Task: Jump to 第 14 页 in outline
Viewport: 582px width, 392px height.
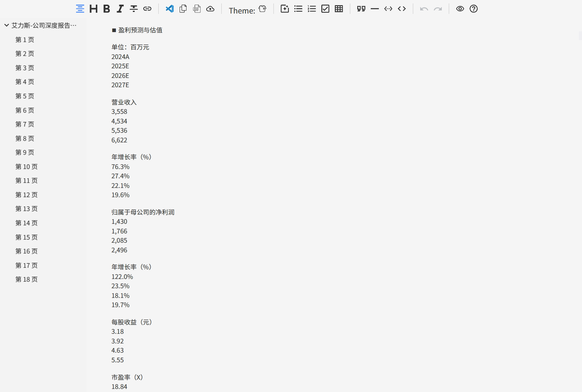Action: pyautogui.click(x=27, y=223)
